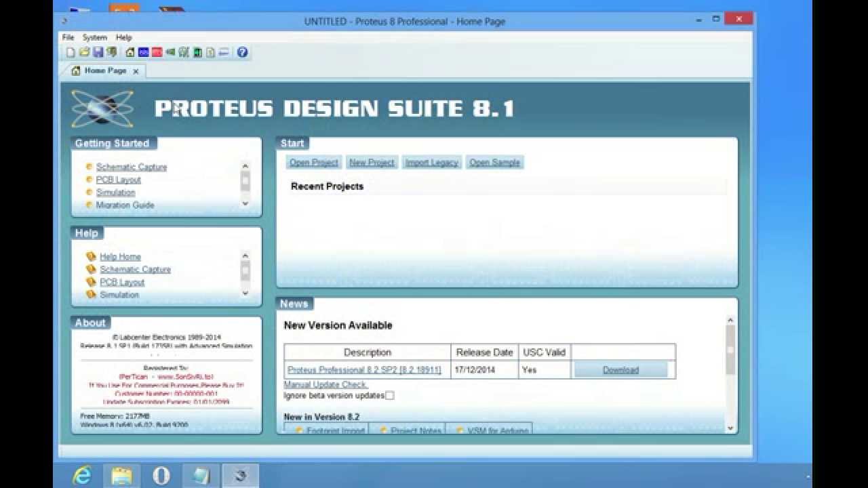Toggle Ignore beta version updates checkbox
Screen dimensions: 868x488
tap(390, 395)
